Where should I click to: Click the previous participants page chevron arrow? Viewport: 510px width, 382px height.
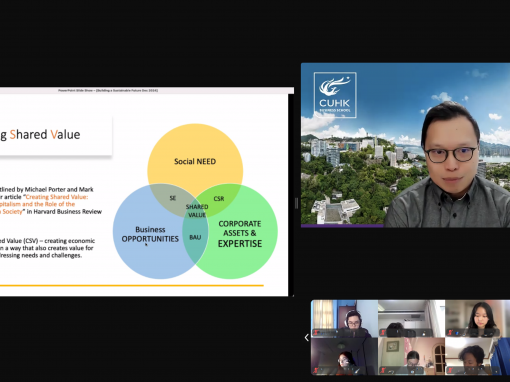pos(306,338)
